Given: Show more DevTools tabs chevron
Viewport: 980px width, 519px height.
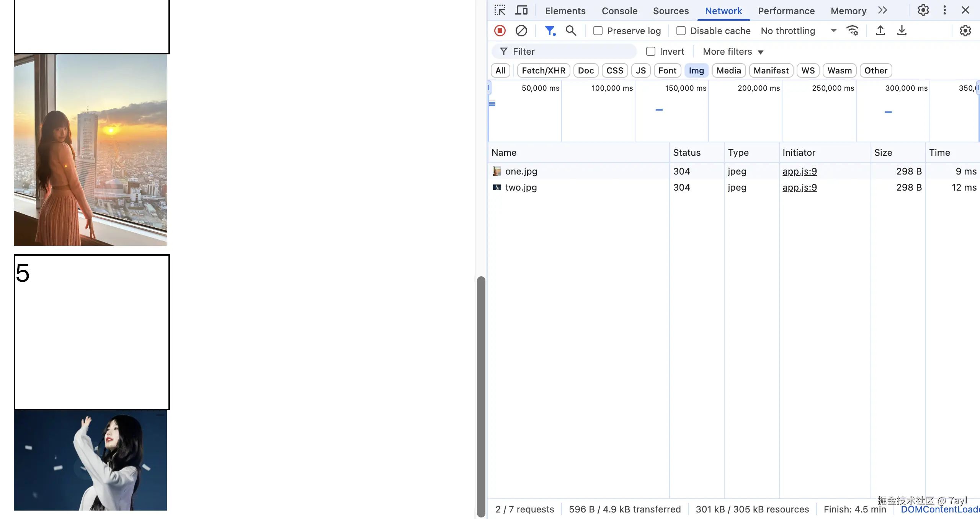Looking at the screenshot, I should [882, 10].
